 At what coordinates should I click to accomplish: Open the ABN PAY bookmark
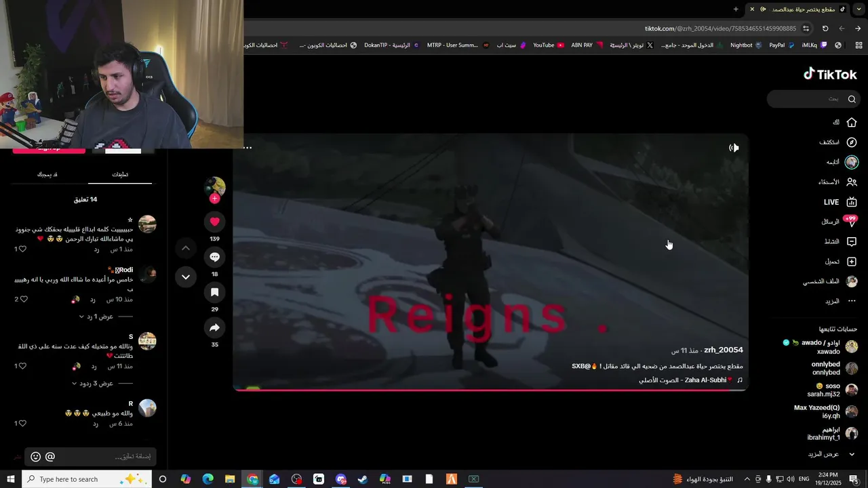click(587, 45)
